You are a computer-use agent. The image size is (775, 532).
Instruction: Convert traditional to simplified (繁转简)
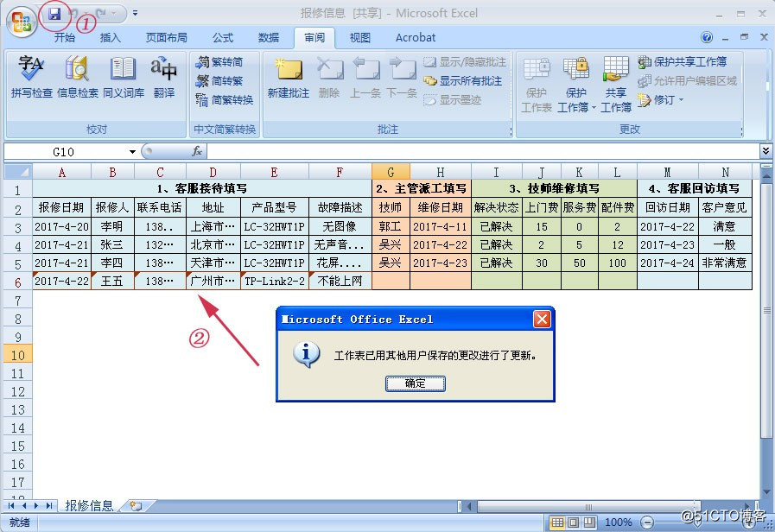click(x=220, y=61)
